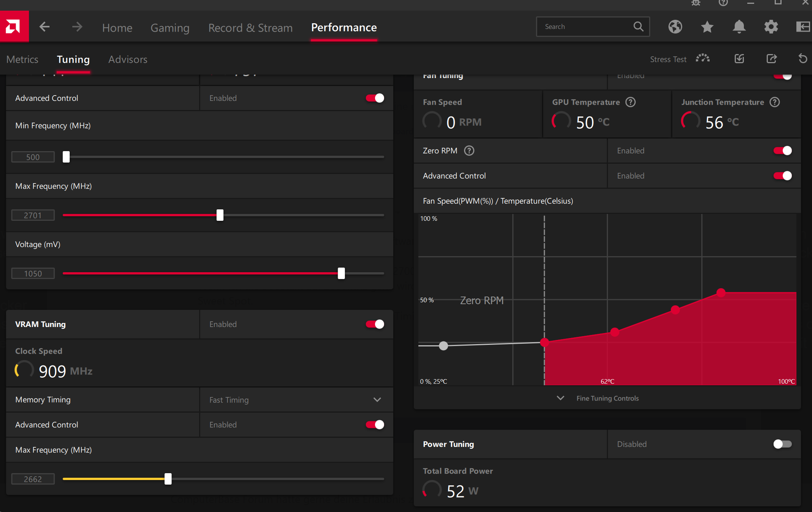Click the Voltage slider handle
This screenshot has width=812, height=512.
pos(341,273)
